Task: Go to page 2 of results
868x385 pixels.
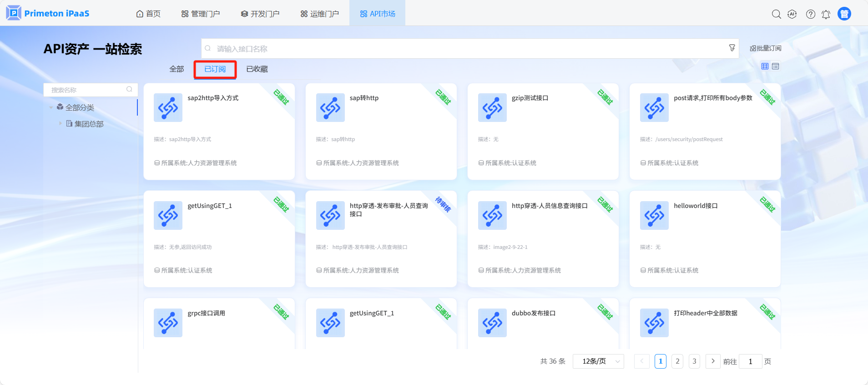Action: coord(677,361)
